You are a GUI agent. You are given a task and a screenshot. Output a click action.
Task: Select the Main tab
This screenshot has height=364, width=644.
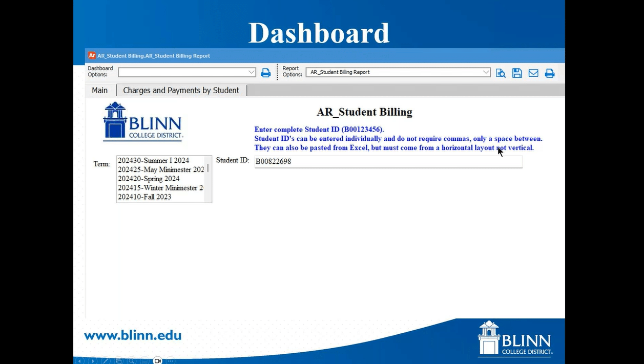point(99,90)
